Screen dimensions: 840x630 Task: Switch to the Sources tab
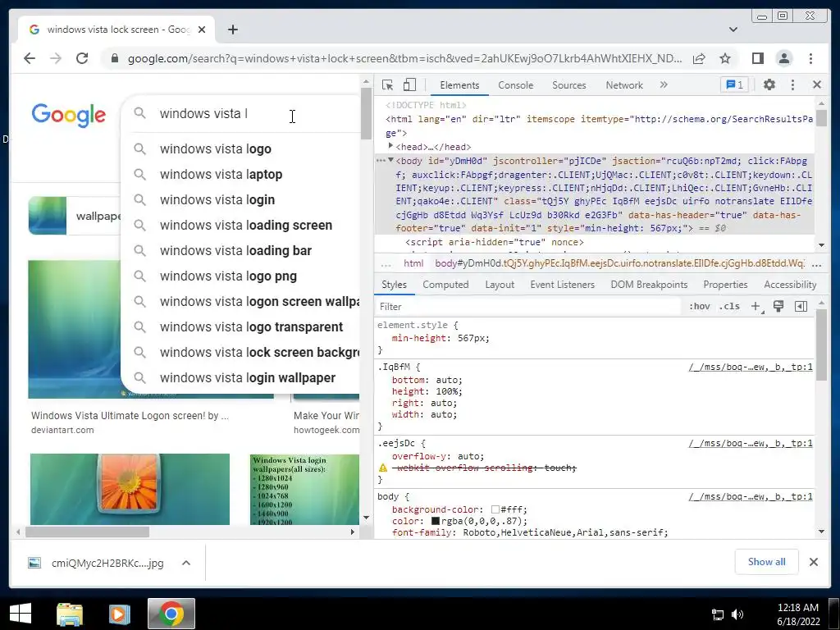pos(569,85)
